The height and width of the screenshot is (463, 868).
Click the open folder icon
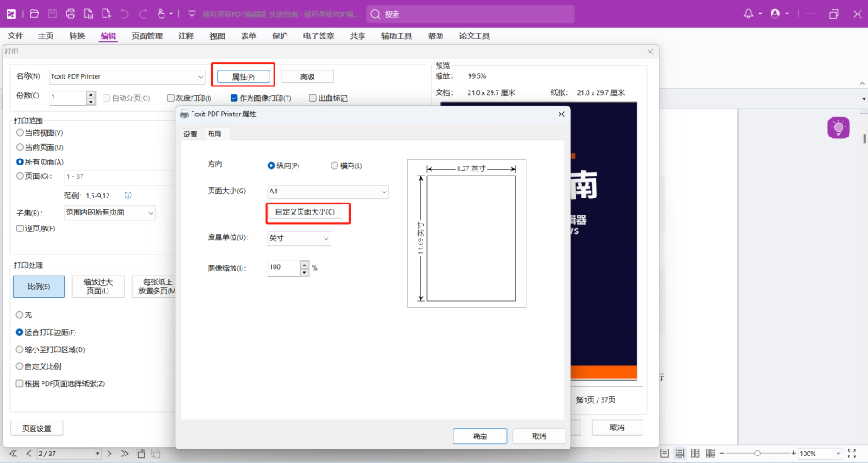[34, 14]
